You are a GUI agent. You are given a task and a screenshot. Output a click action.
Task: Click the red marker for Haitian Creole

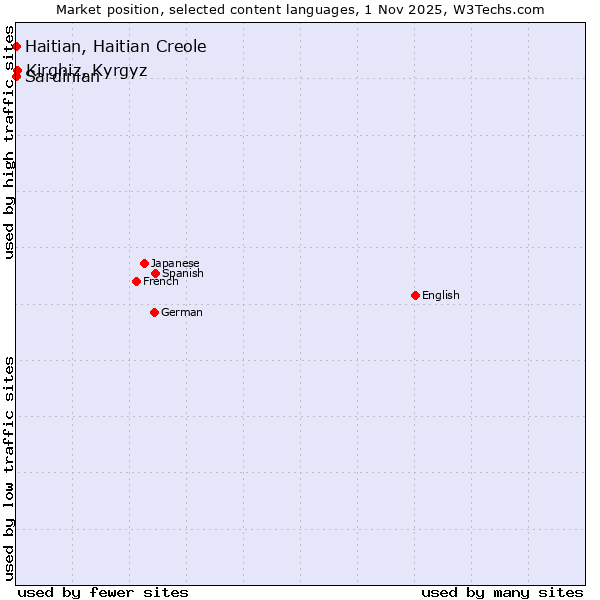tap(17, 47)
